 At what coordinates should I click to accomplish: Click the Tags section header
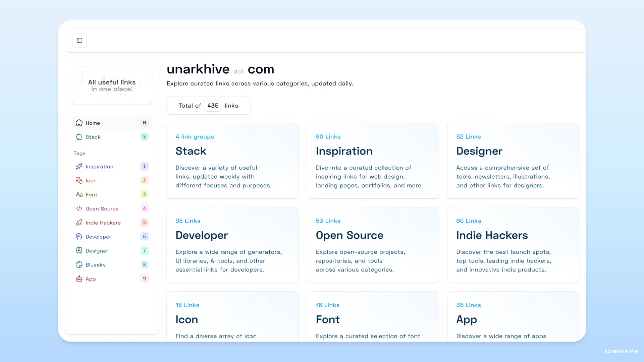click(x=79, y=153)
